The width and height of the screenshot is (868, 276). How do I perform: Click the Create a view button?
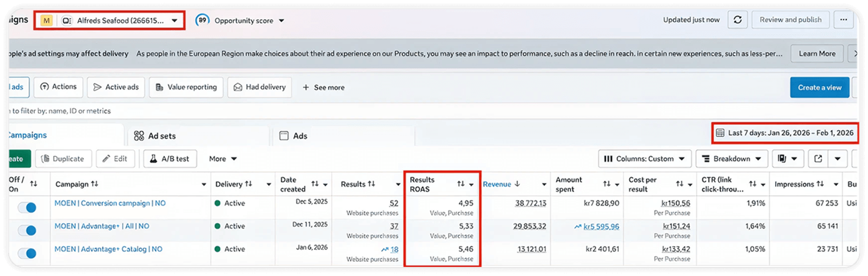819,87
